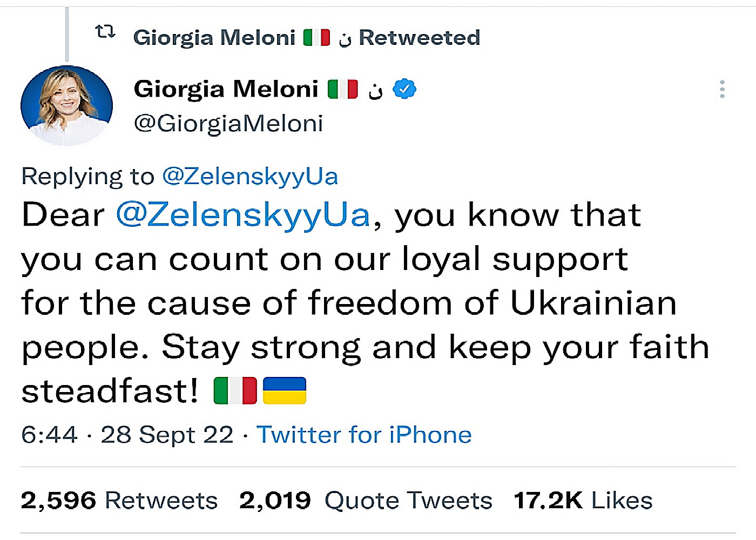Click the retweet arrows icon
756x540 pixels.
pos(105,32)
